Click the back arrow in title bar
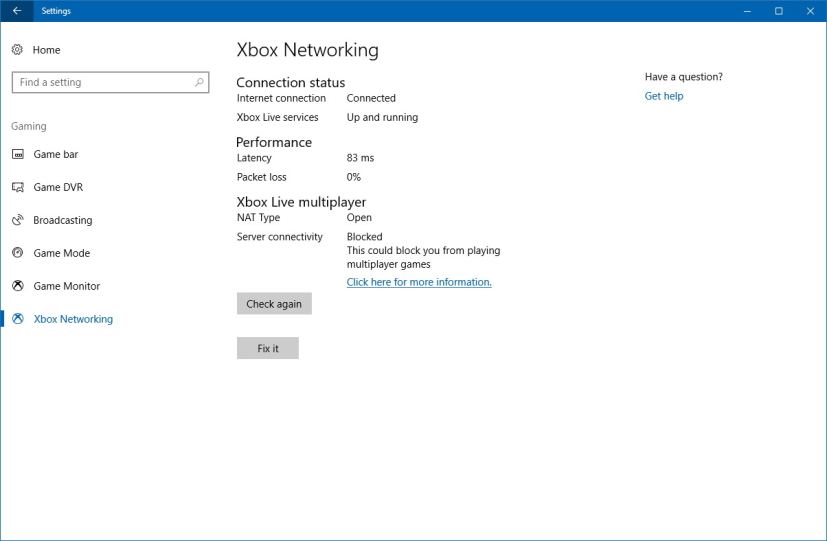 (x=17, y=11)
